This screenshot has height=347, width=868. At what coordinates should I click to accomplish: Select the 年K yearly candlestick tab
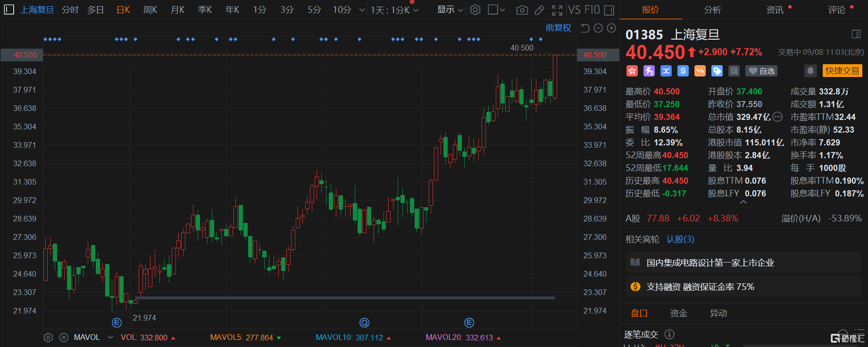(x=233, y=10)
